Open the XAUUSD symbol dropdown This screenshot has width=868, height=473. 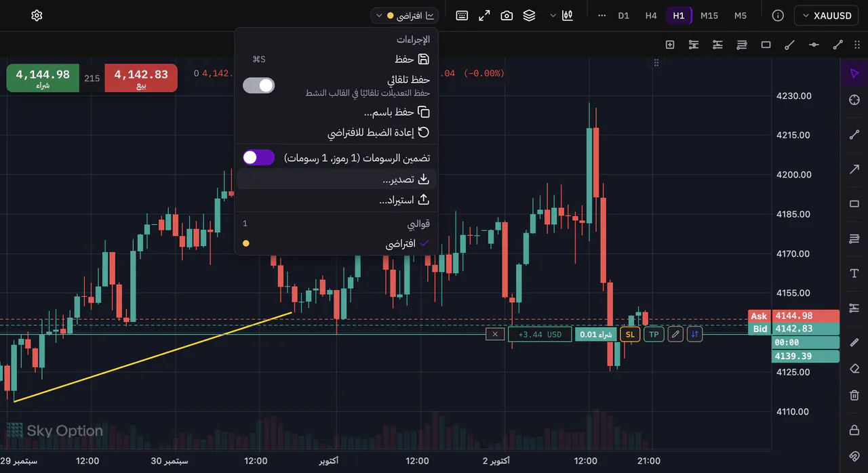827,16
